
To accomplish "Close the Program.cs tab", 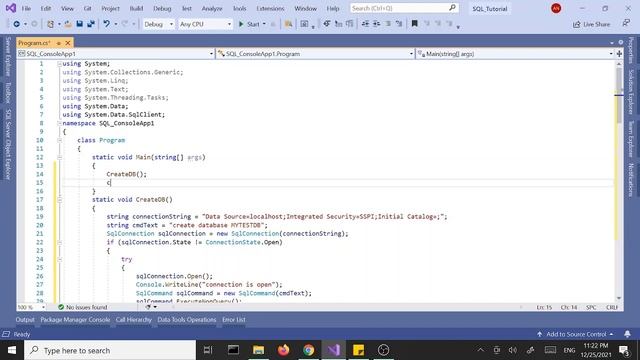I will pos(68,43).
